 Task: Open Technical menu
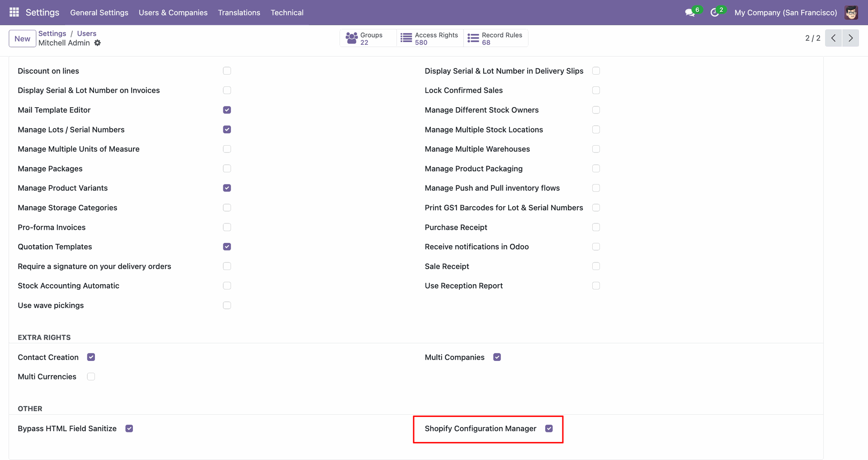[x=287, y=13]
